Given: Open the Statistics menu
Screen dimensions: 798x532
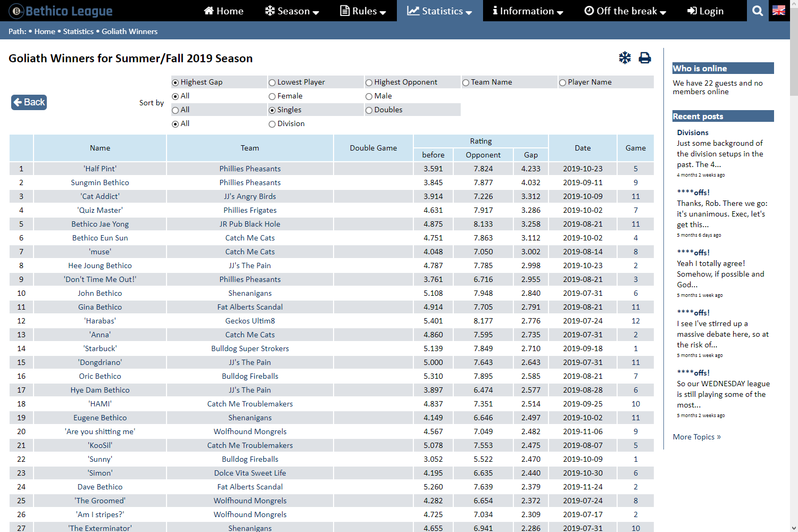Looking at the screenshot, I should coord(439,11).
